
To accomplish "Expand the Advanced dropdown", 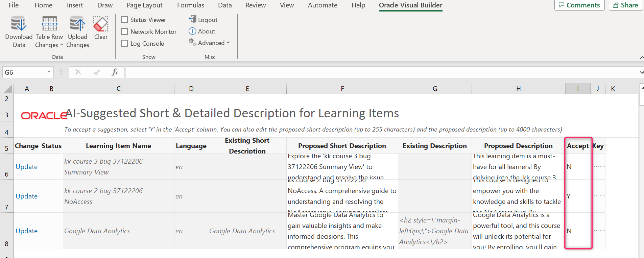I will pyautogui.click(x=210, y=43).
